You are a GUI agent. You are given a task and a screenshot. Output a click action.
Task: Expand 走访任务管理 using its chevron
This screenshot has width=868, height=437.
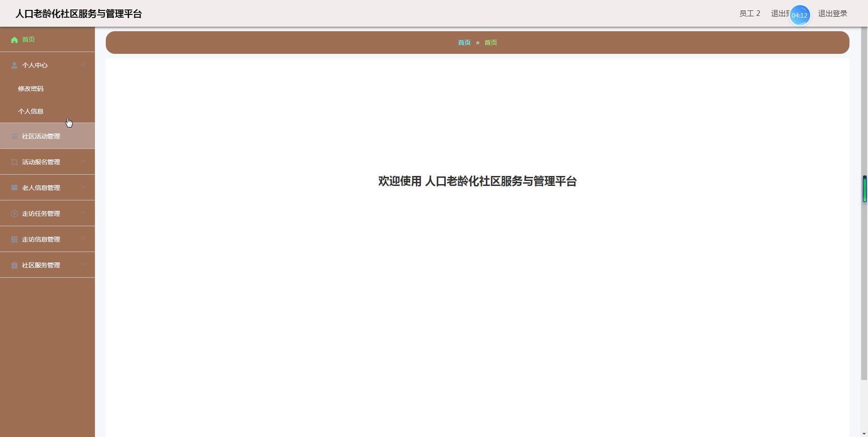pos(83,213)
